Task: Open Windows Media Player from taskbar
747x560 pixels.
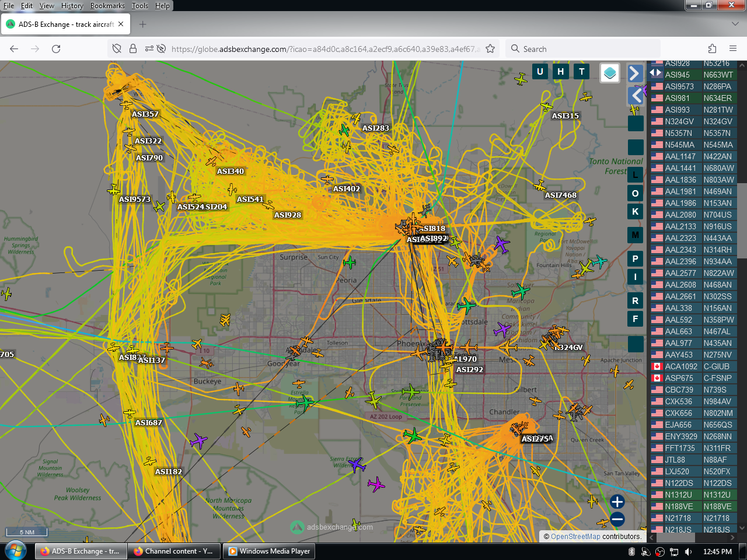Action: tap(269, 551)
